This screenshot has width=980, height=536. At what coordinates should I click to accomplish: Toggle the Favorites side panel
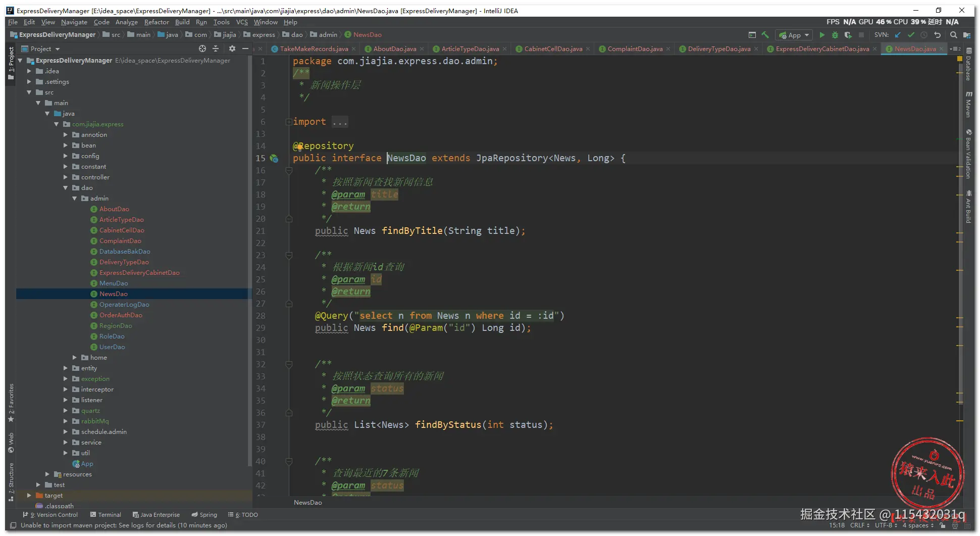point(11,402)
